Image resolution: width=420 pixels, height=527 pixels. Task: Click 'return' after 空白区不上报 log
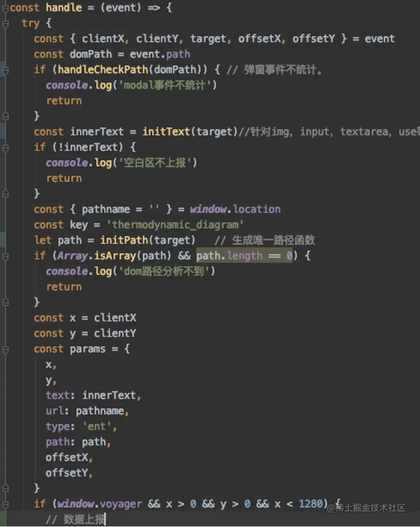point(64,179)
